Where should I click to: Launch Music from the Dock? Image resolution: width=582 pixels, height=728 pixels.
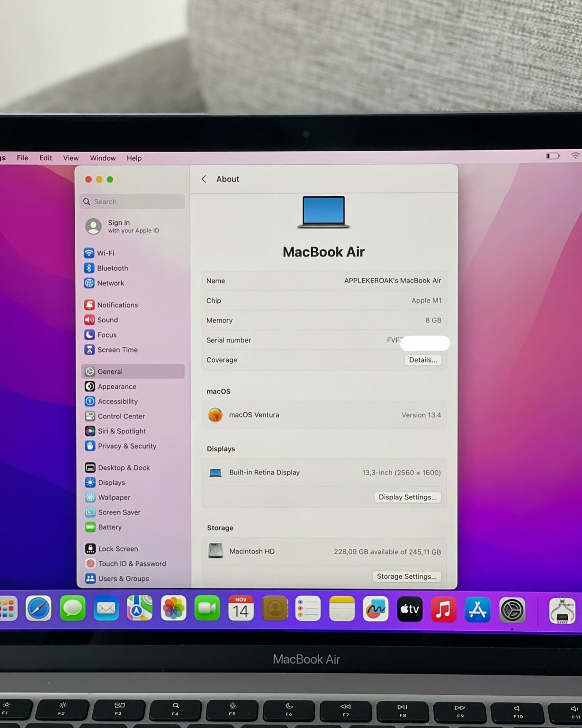click(x=444, y=609)
